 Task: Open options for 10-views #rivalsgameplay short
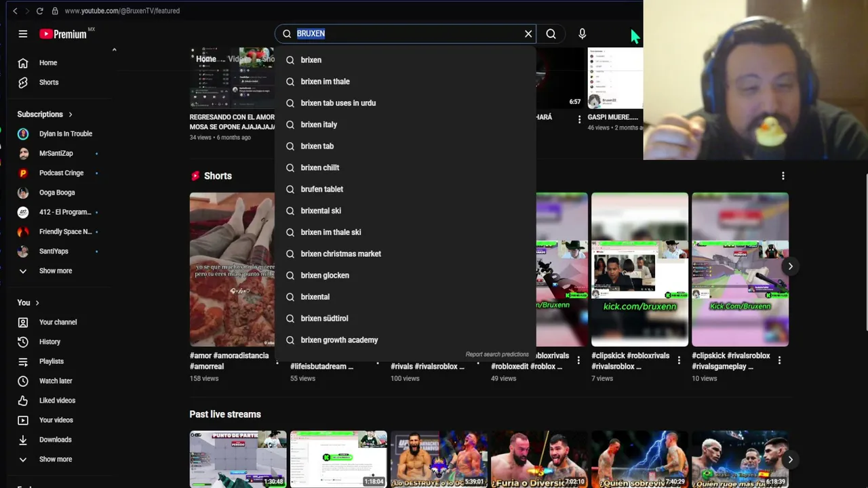(x=779, y=361)
